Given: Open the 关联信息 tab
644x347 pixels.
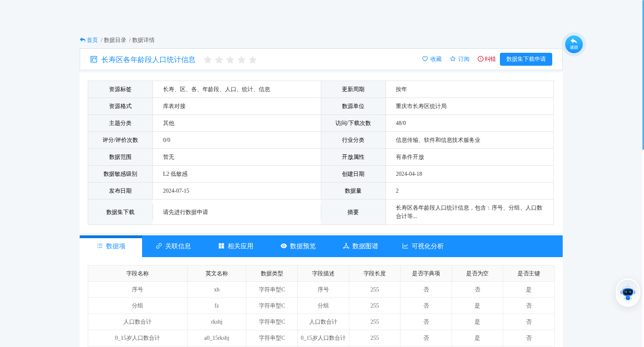Looking at the screenshot, I should [173, 246].
